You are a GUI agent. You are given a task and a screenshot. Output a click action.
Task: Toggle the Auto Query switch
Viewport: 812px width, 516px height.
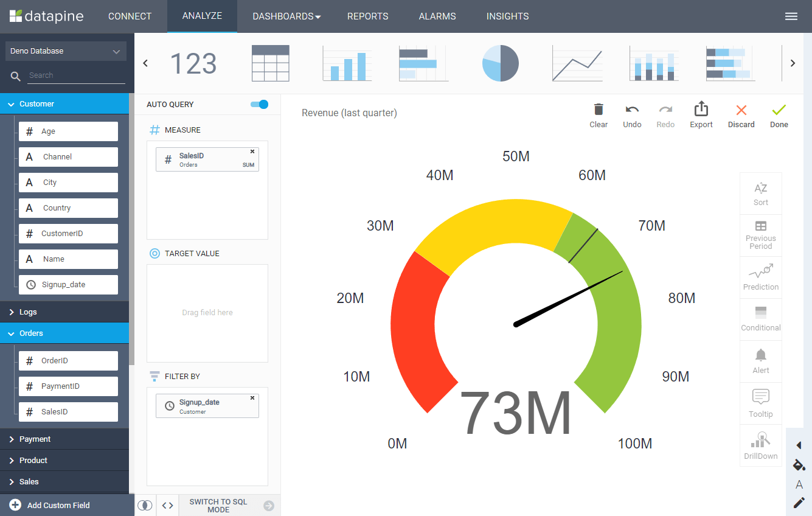260,104
